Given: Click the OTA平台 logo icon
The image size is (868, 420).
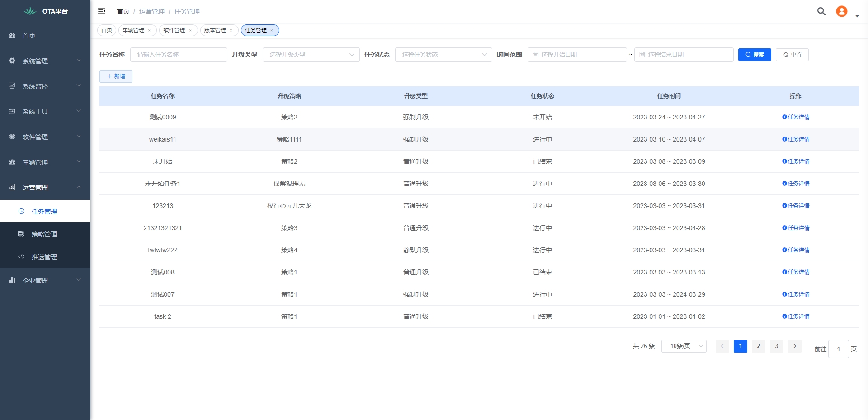Looking at the screenshot, I should (x=30, y=11).
